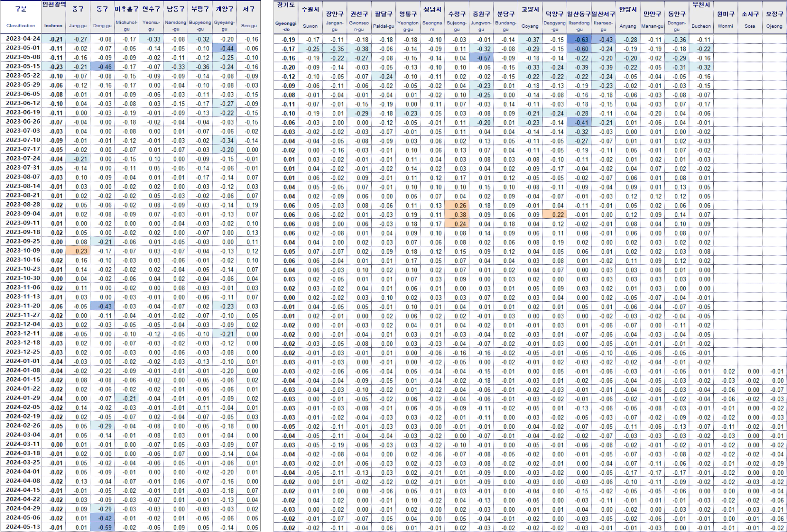Select the 경기도 Gyeonggi-do column header

286,17
